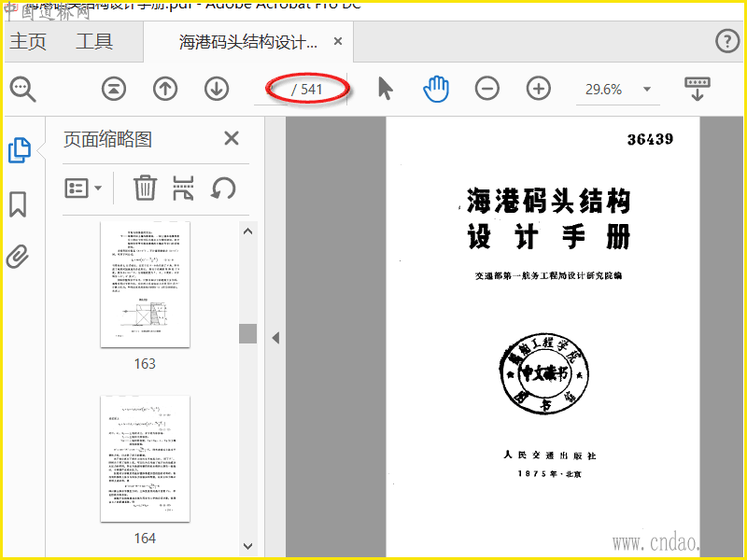Open the thumbnail options menu dropdown
This screenshot has height=560, width=747.
coord(83,189)
